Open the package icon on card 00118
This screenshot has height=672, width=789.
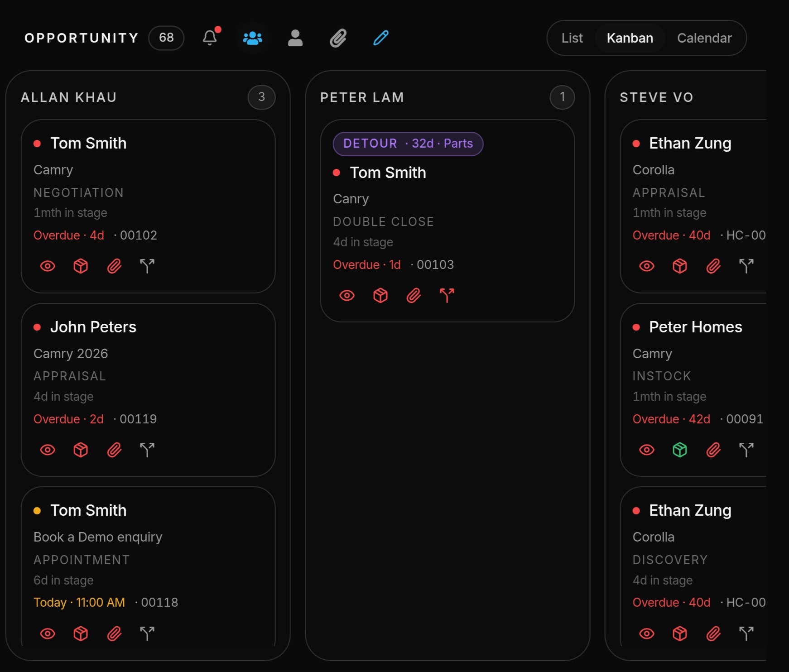pyautogui.click(x=81, y=634)
